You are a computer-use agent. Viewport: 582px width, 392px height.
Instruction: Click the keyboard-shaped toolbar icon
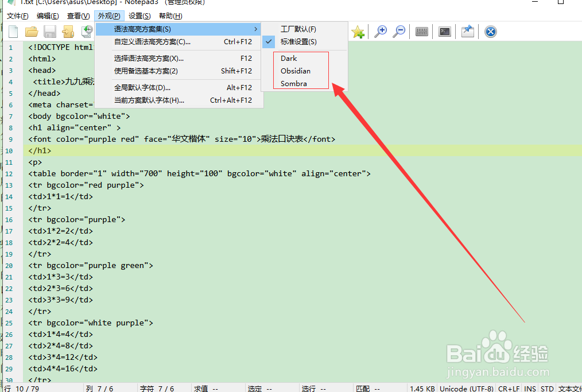pos(422,32)
